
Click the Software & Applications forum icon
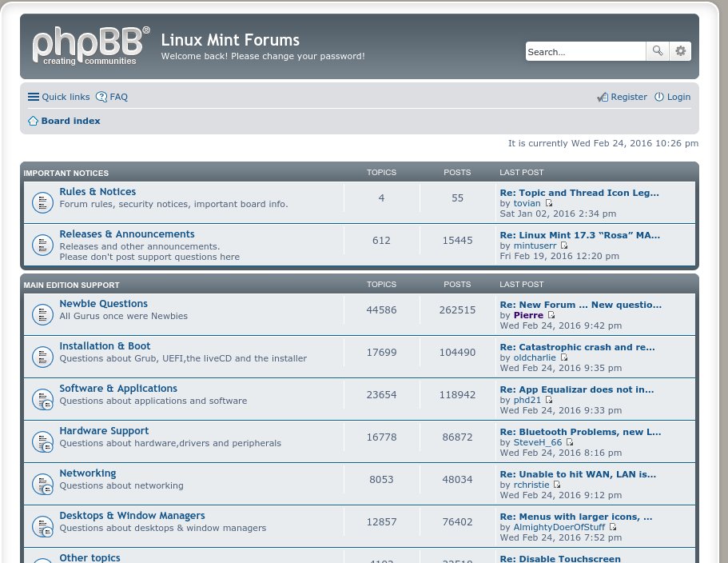42,399
